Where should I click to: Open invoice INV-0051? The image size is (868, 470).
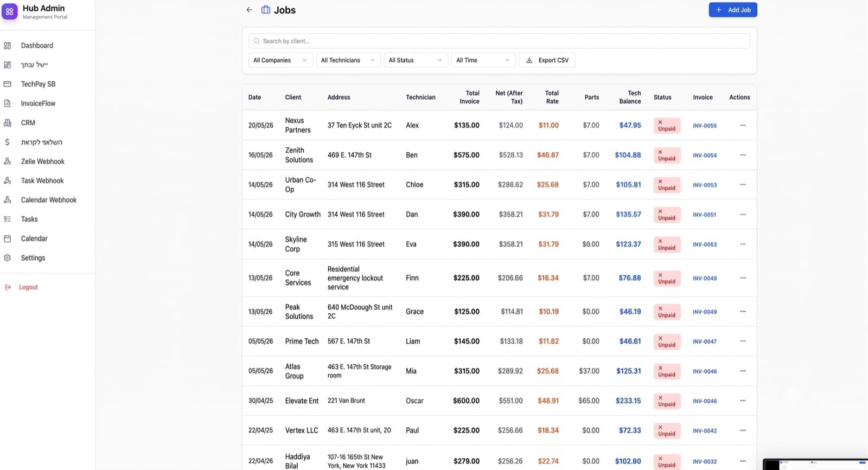point(705,215)
